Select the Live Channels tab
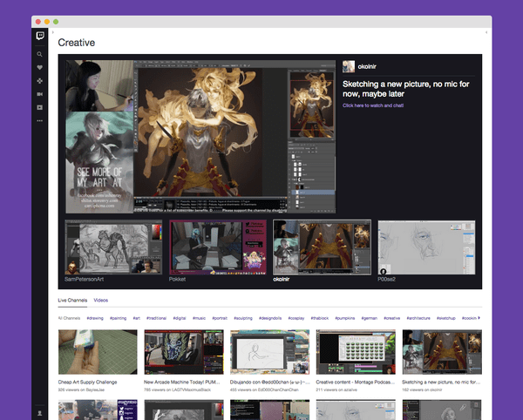523x420 pixels. [72, 300]
